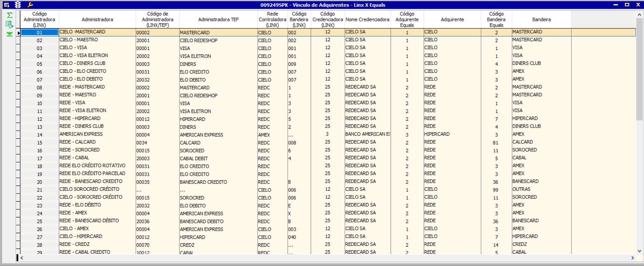Select the 'REDE - DINERS CLUB' cell
The height and width of the screenshot is (266, 644).
tap(97, 127)
